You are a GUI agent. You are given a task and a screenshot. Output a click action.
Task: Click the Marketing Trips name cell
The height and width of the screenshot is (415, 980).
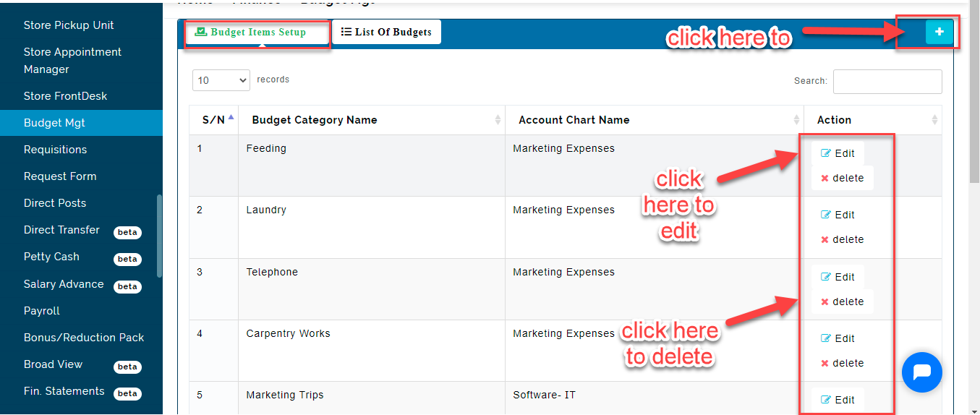[372, 398]
